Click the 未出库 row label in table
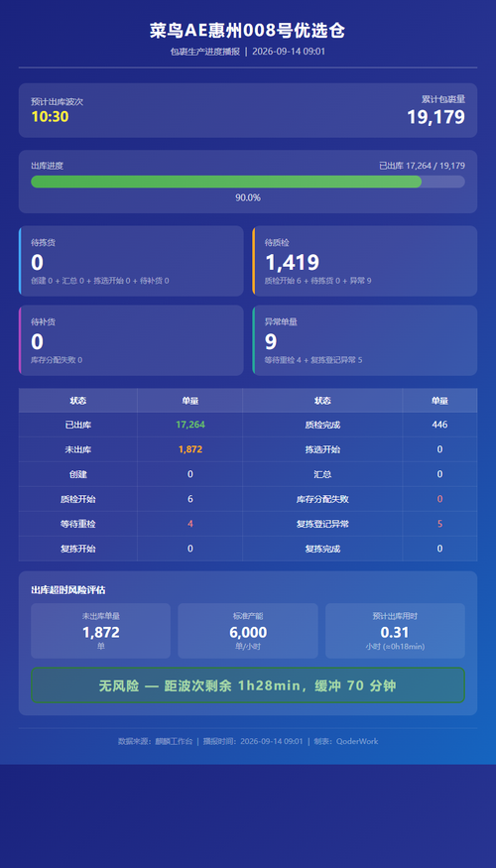496x868 pixels. pyautogui.click(x=78, y=449)
